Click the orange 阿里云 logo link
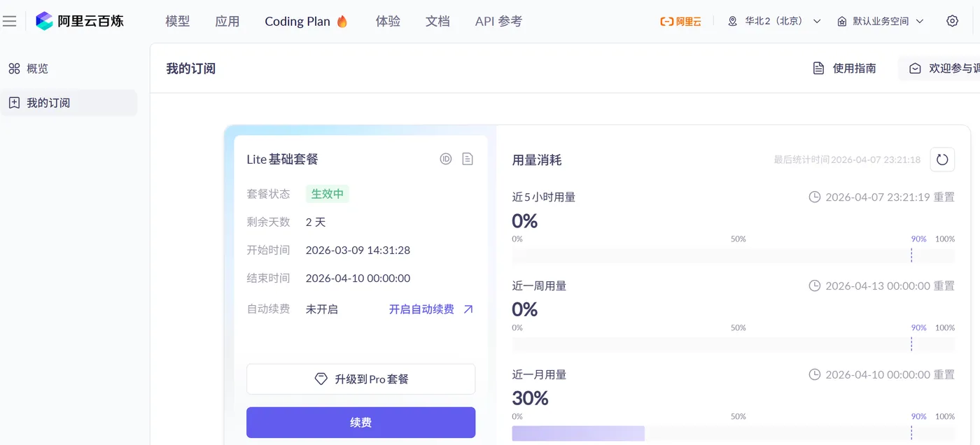Image resolution: width=980 pixels, height=445 pixels. (680, 21)
